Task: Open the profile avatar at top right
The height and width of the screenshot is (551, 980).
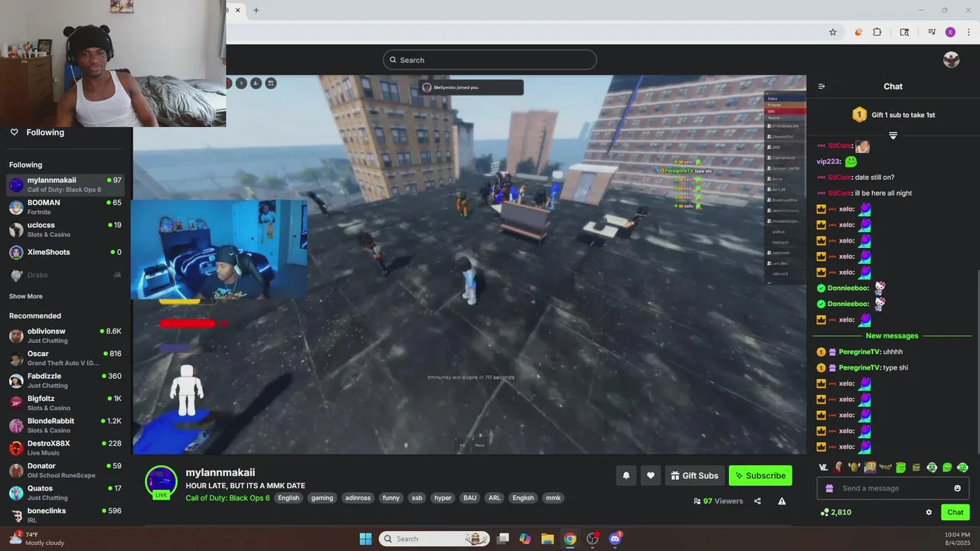Action: coord(952,60)
